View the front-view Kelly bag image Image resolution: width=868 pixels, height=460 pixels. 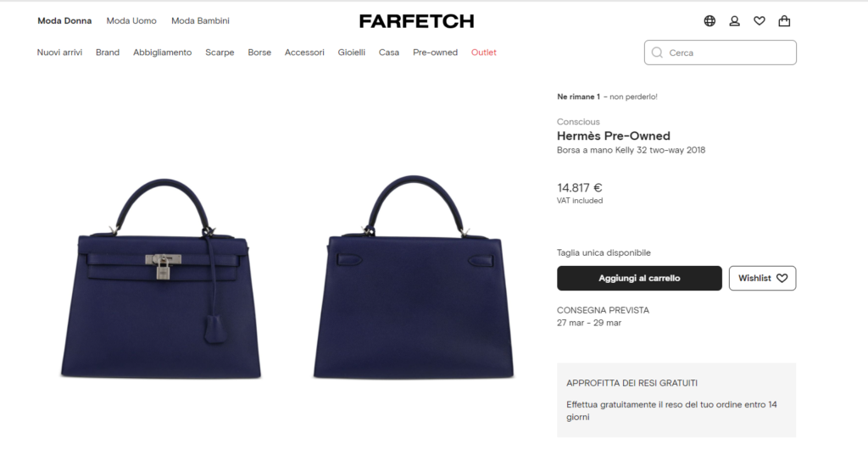[160, 279]
